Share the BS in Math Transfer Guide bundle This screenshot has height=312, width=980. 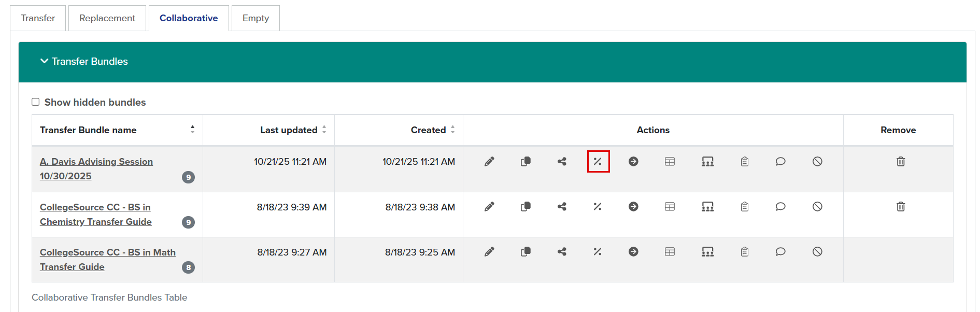[x=561, y=252]
